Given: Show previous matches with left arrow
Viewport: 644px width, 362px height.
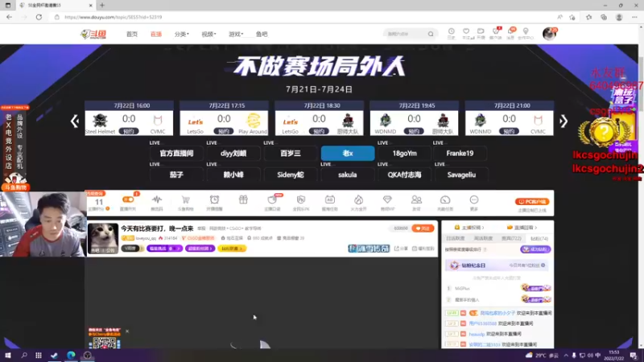Looking at the screenshot, I should pos(74,121).
